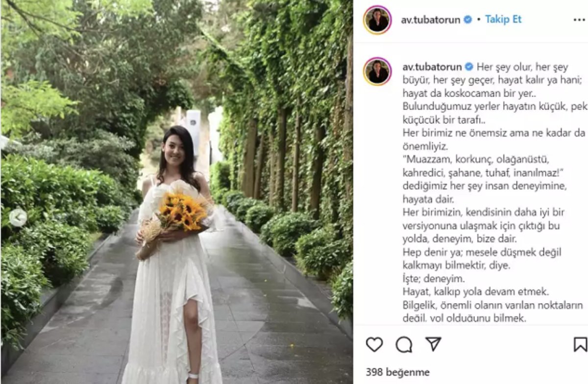View the story from the caption avatar
Screen dimensions: 588x384
pyautogui.click(x=377, y=72)
